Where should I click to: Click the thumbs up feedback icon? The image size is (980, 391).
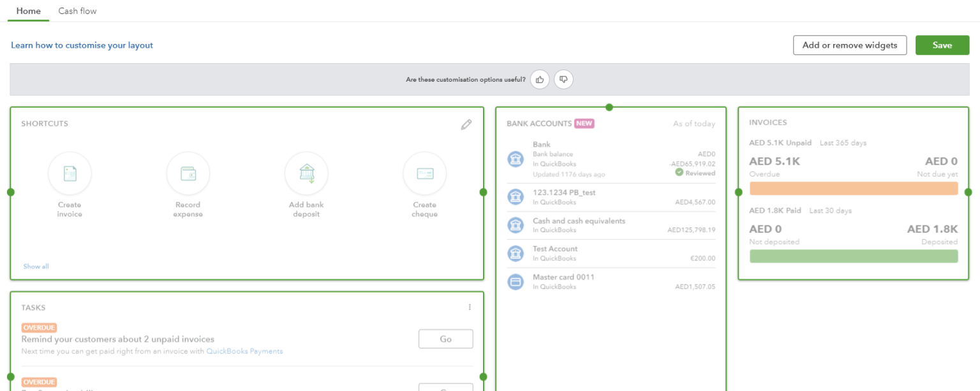click(540, 79)
